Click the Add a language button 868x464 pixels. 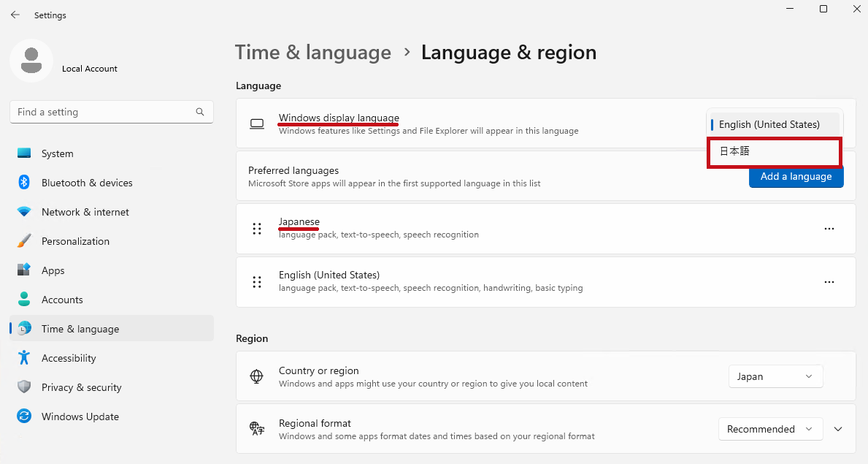[x=796, y=176]
